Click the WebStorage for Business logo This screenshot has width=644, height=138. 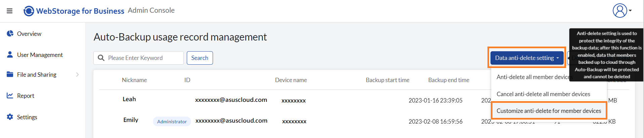[74, 11]
